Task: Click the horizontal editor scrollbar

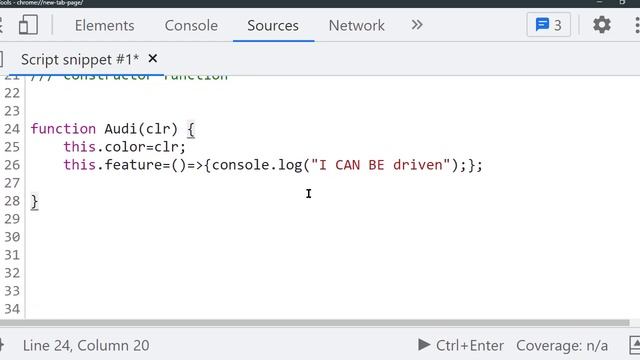Action: 314,323
